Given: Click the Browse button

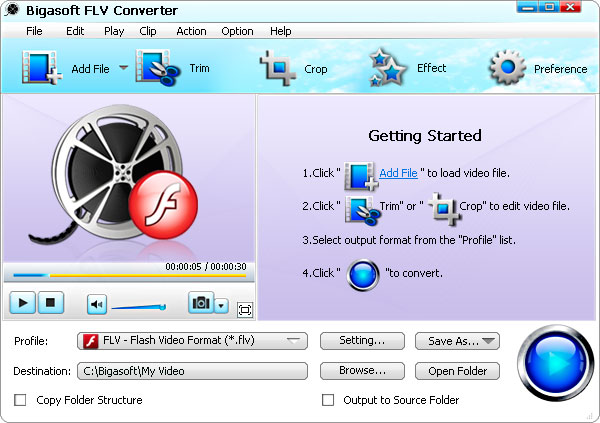Looking at the screenshot, I should pyautogui.click(x=361, y=371).
